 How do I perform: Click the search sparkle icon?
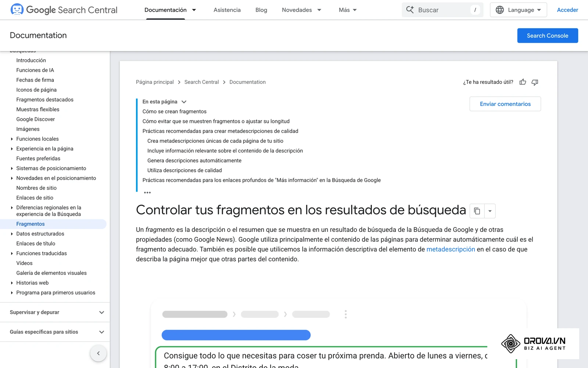tap(410, 10)
